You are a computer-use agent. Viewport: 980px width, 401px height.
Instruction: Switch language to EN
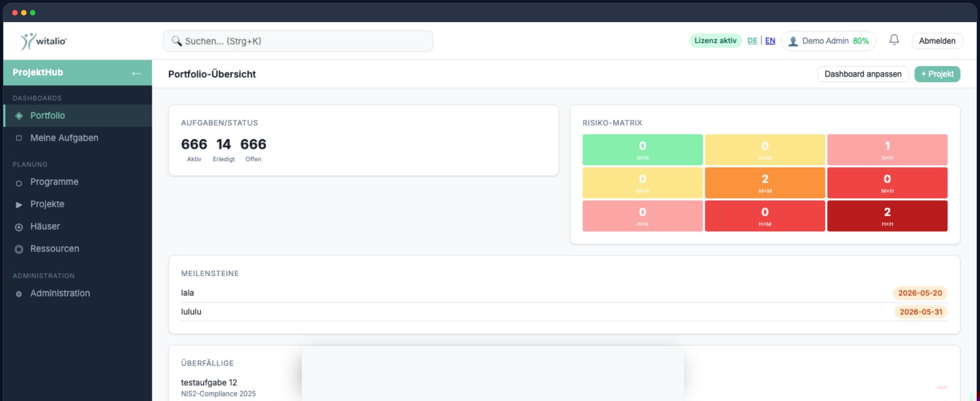tap(770, 41)
